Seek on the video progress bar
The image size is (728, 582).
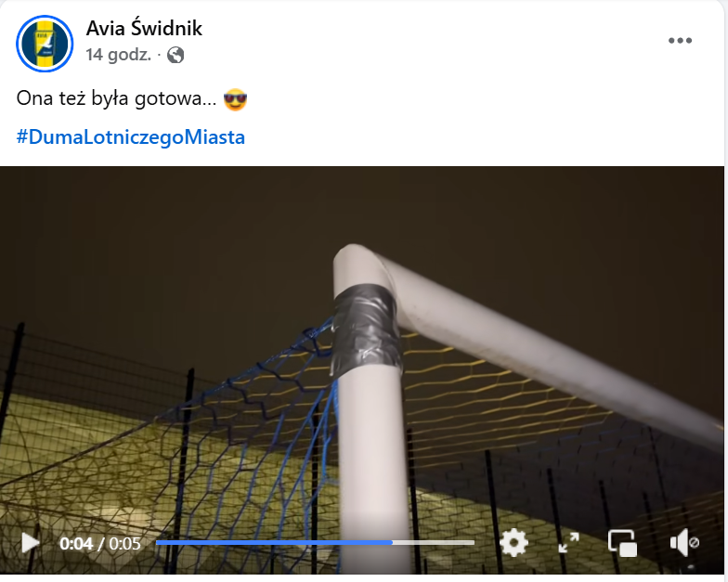pyautogui.click(x=316, y=542)
